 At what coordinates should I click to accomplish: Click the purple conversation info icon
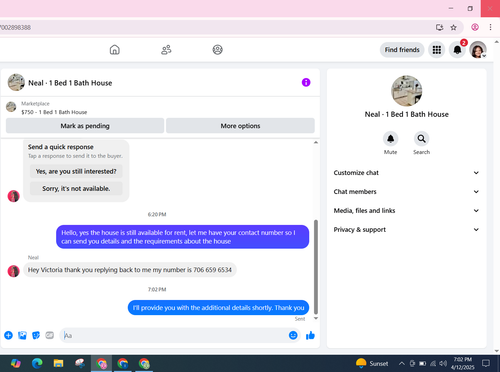tap(306, 82)
